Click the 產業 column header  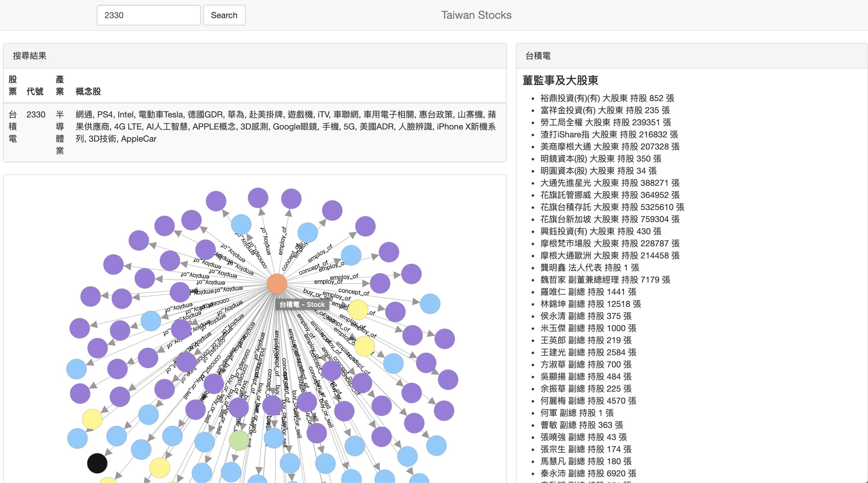pos(60,85)
